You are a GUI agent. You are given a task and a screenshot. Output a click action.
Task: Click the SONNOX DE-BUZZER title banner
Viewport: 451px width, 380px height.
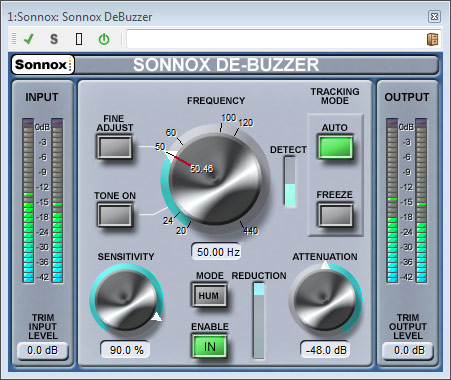226,65
